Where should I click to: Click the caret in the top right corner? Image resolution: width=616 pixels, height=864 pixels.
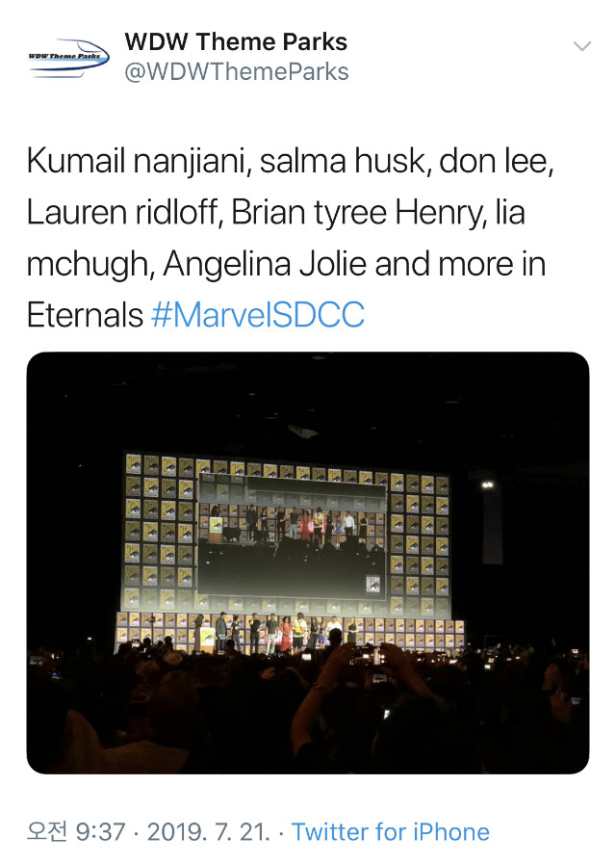(581, 44)
